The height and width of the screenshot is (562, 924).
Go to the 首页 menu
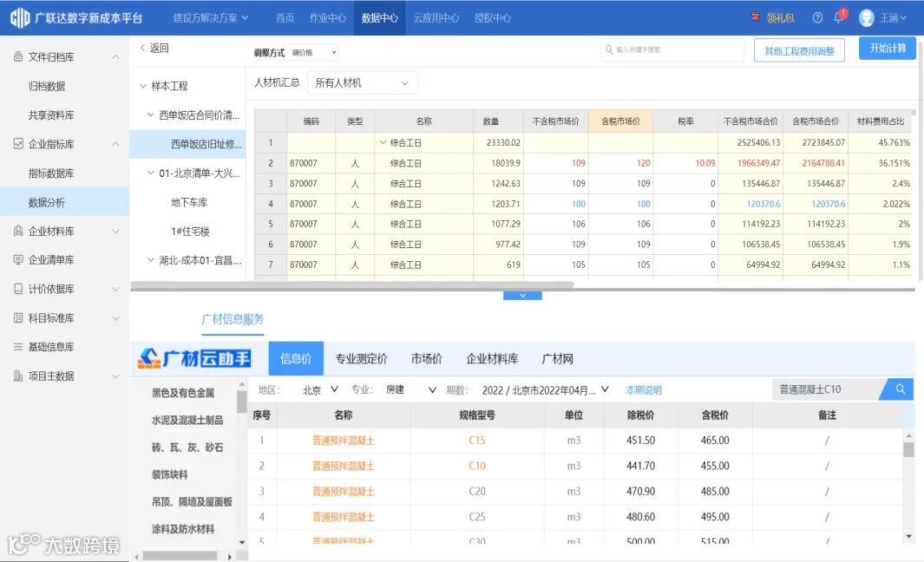(285, 17)
